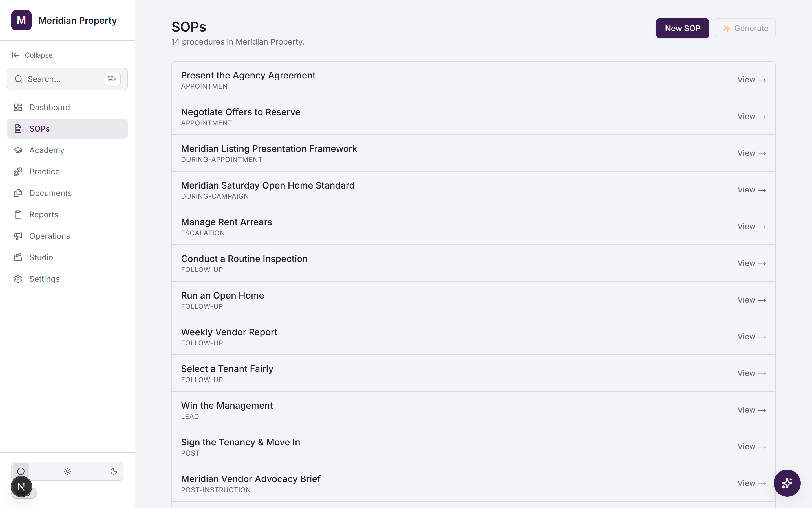812x508 pixels.
Task: Click Meridian Vendor Advocacy Brief title
Action: [250, 479]
